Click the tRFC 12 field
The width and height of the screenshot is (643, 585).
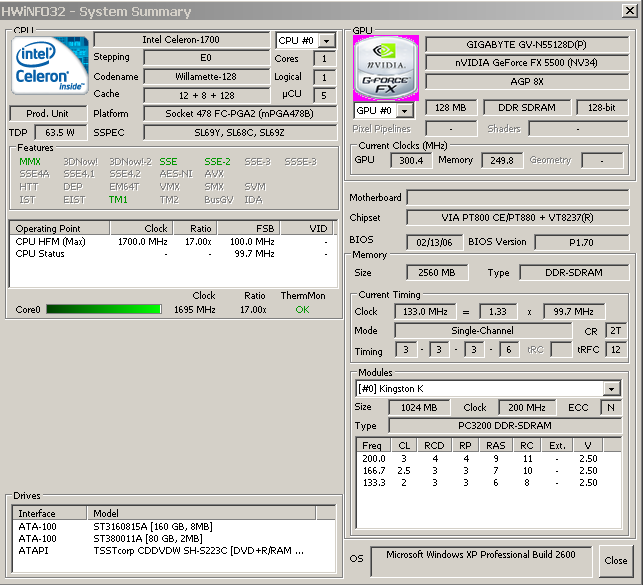click(616, 350)
